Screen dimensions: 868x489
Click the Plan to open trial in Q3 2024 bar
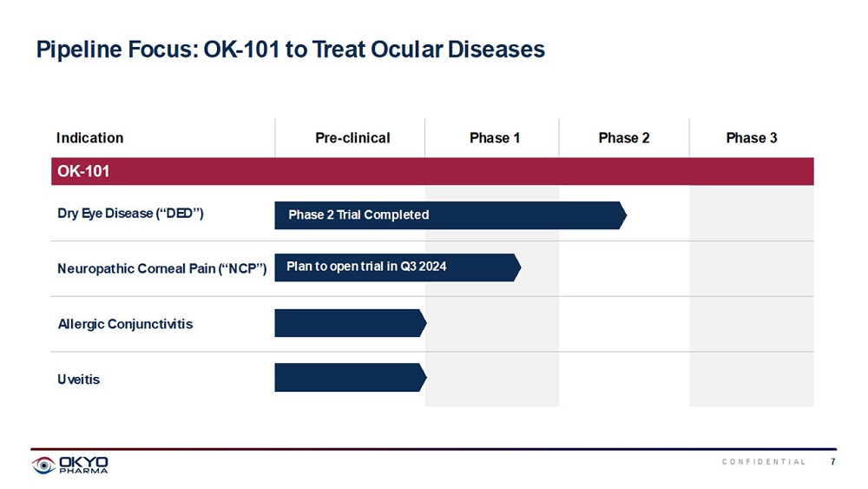[397, 268]
